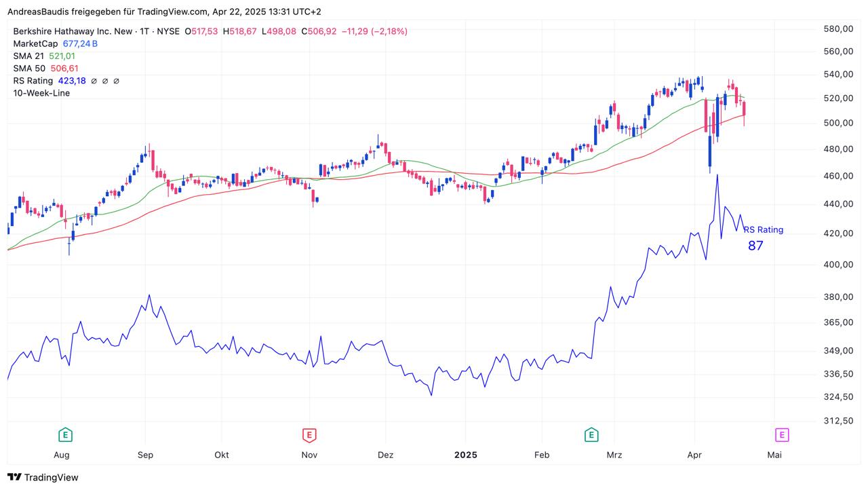868x490 pixels.
Task: Click the first ∅ symbol after RS Rating
Action: 94,81
